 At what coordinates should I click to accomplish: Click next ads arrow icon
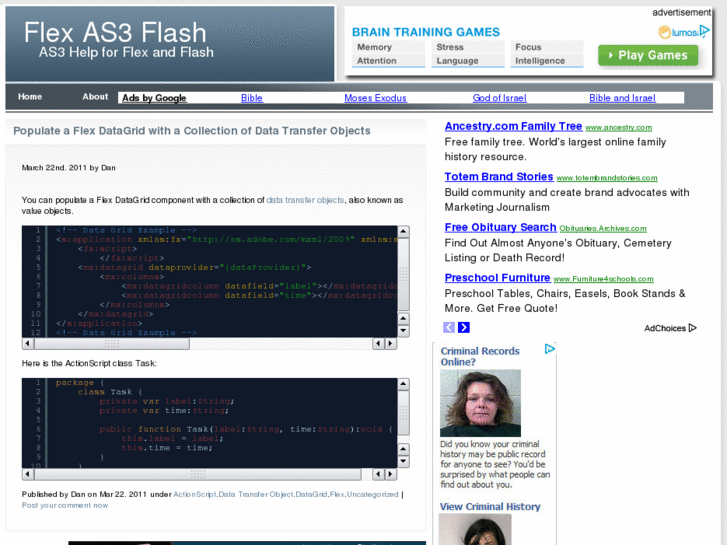coord(464,327)
